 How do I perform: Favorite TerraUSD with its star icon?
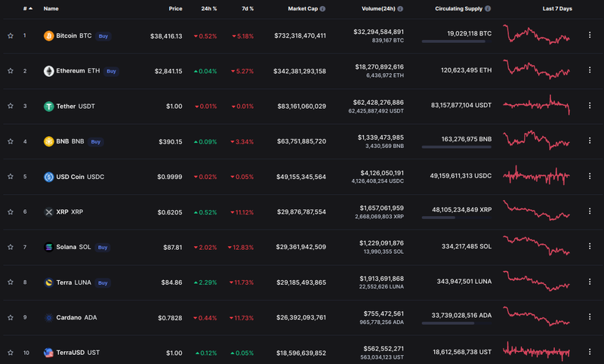click(x=11, y=353)
